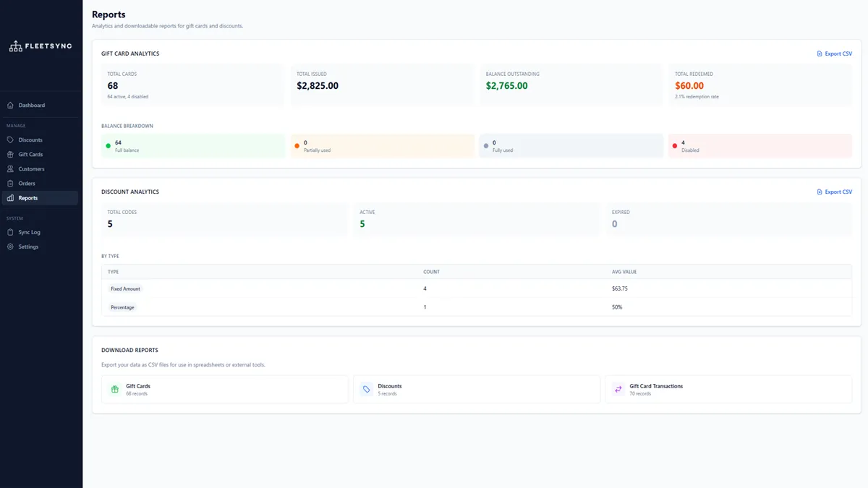Select the green Full balance breakdown card
868x488 pixels.
193,146
